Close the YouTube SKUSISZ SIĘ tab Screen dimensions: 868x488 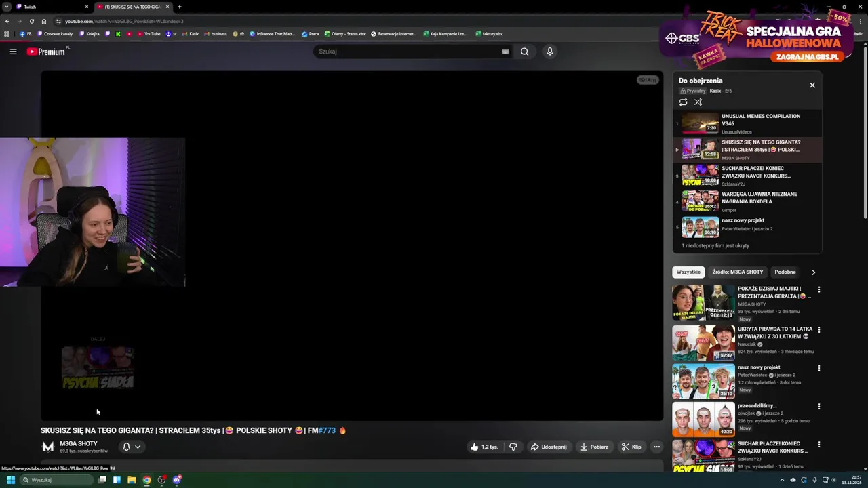coord(167,7)
